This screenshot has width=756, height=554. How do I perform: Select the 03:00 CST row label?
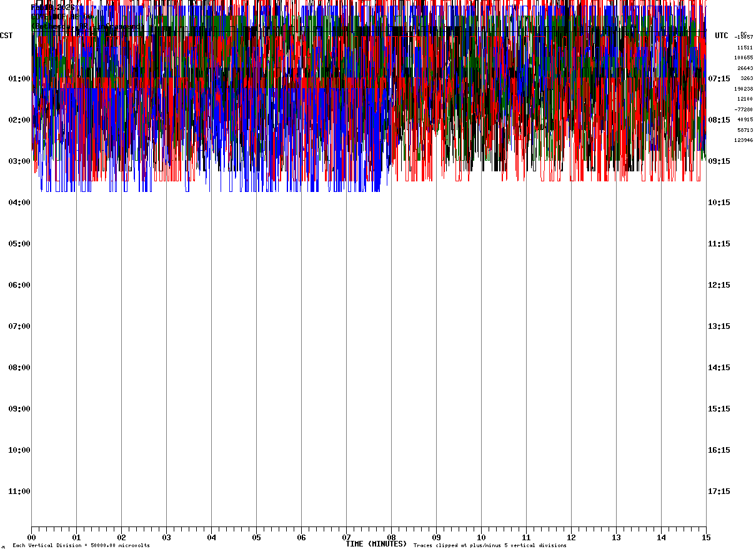pos(19,161)
